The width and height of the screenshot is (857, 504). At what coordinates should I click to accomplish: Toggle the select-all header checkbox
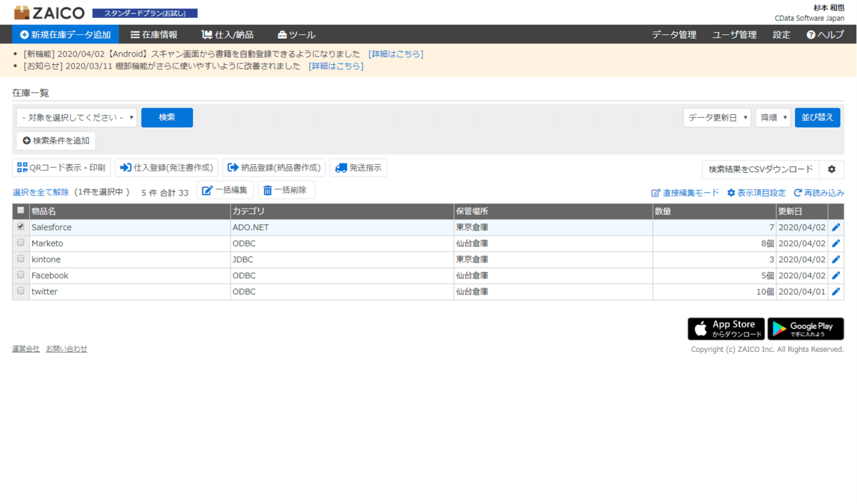[21, 211]
